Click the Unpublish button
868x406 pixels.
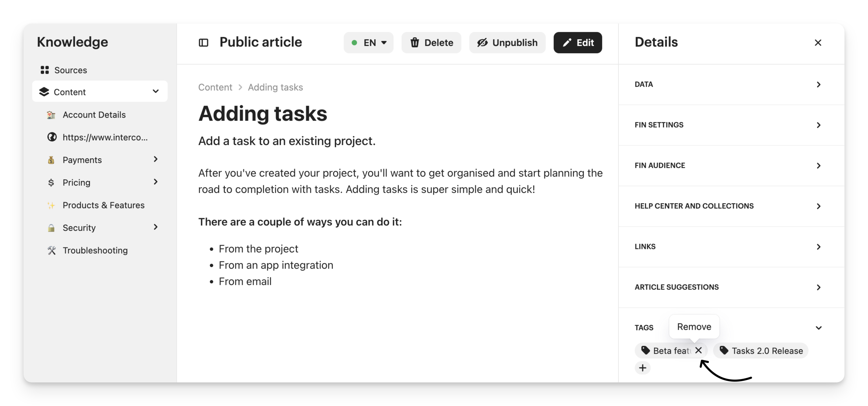(507, 43)
